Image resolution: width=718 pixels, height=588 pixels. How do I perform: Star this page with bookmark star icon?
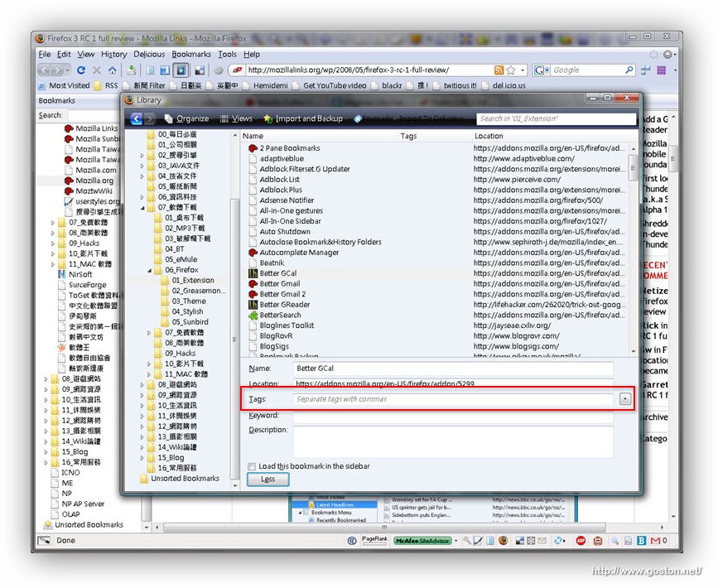coord(511,70)
